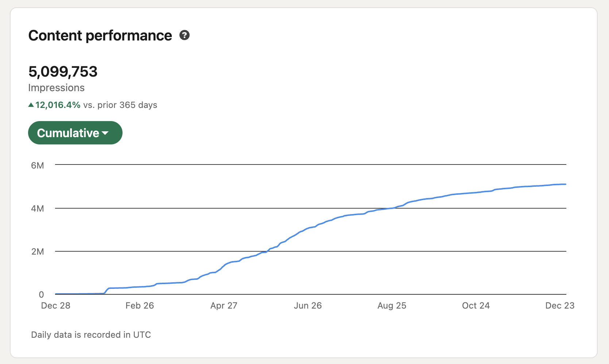The image size is (609, 364).
Task: Select the green upward triangle trend indicator
Action: tap(31, 105)
